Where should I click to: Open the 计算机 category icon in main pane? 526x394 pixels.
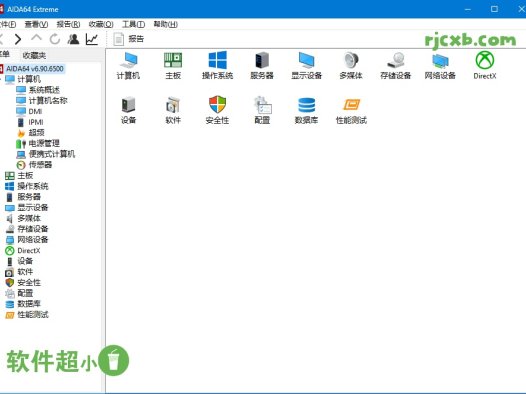pos(128,66)
